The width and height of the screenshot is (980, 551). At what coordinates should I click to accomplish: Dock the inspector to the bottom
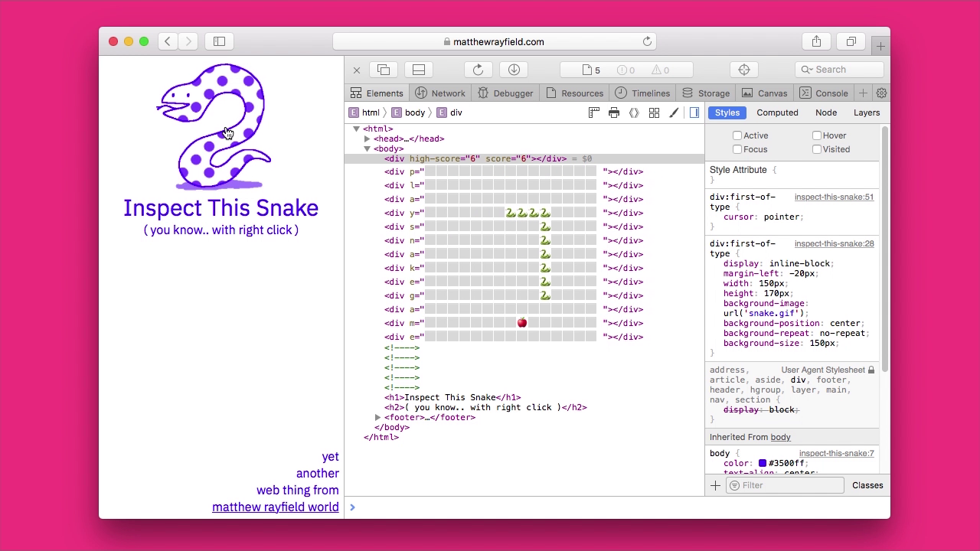(x=419, y=70)
